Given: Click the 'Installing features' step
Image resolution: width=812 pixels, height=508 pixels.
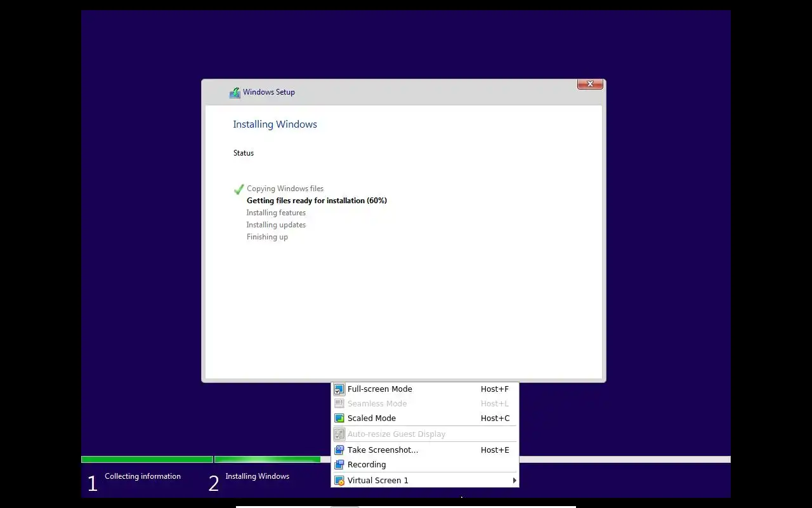Looking at the screenshot, I should click(276, 213).
